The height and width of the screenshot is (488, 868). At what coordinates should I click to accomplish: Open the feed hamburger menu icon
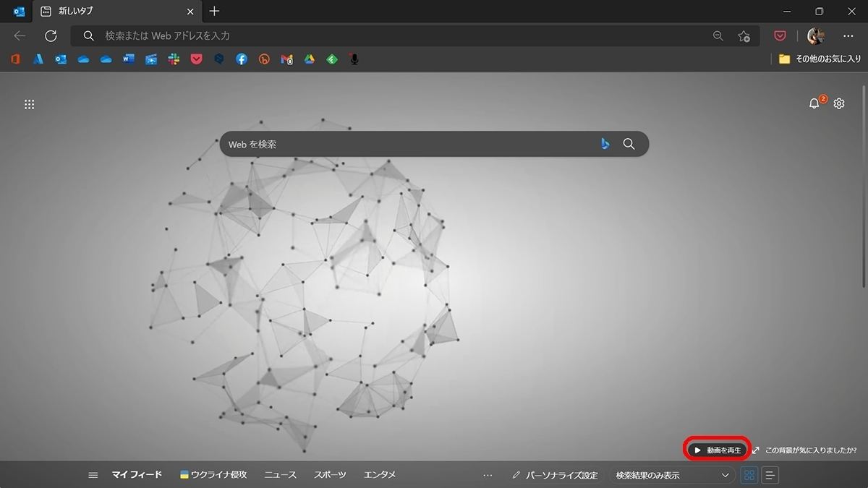click(x=93, y=475)
